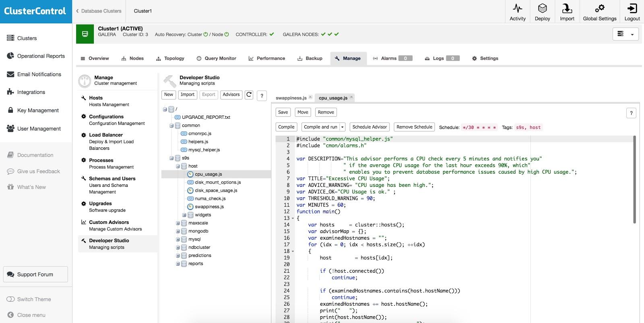
Task: Open Integrations in sidebar
Action: (x=31, y=92)
